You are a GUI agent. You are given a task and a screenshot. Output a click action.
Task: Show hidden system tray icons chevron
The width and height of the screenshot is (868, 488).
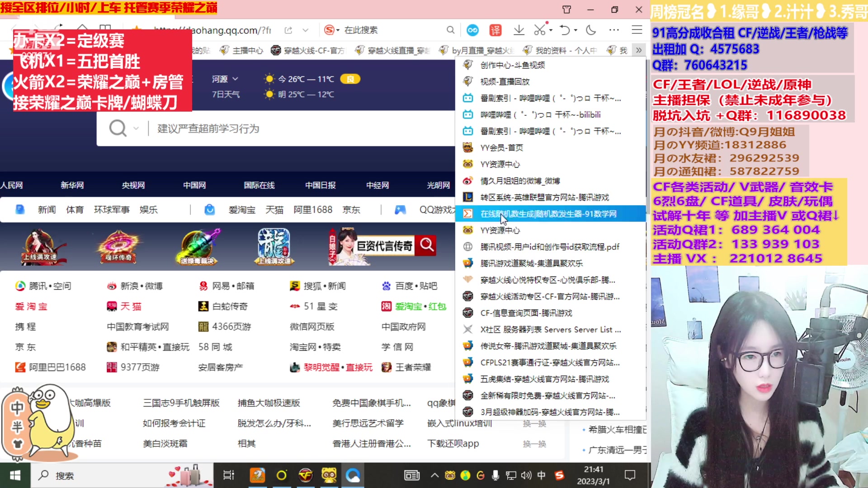coord(434,475)
